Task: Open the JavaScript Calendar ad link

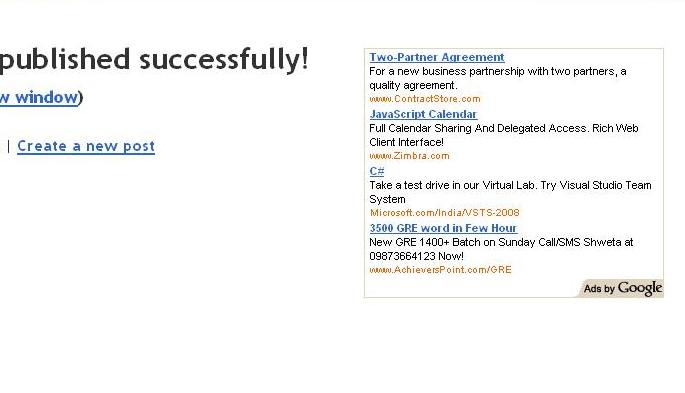Action: [x=423, y=114]
